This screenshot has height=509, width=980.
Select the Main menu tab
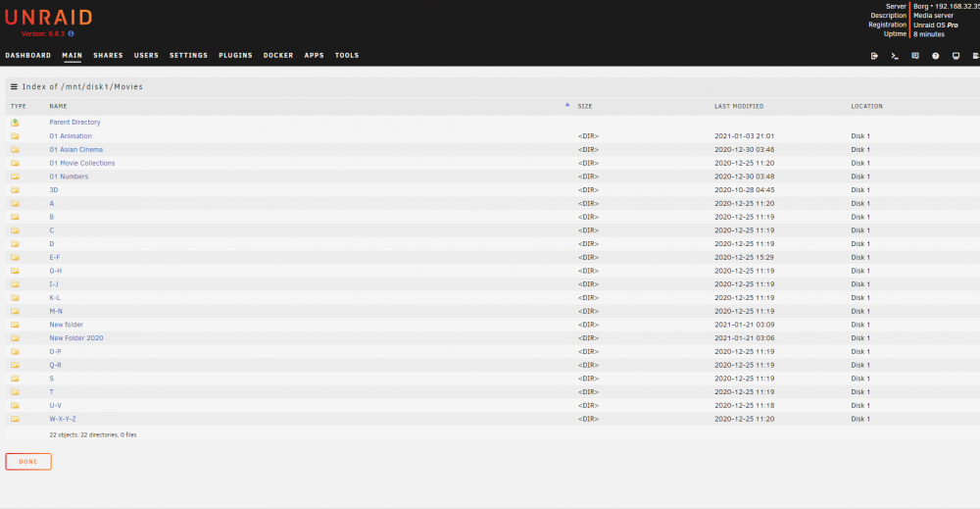[x=72, y=56]
